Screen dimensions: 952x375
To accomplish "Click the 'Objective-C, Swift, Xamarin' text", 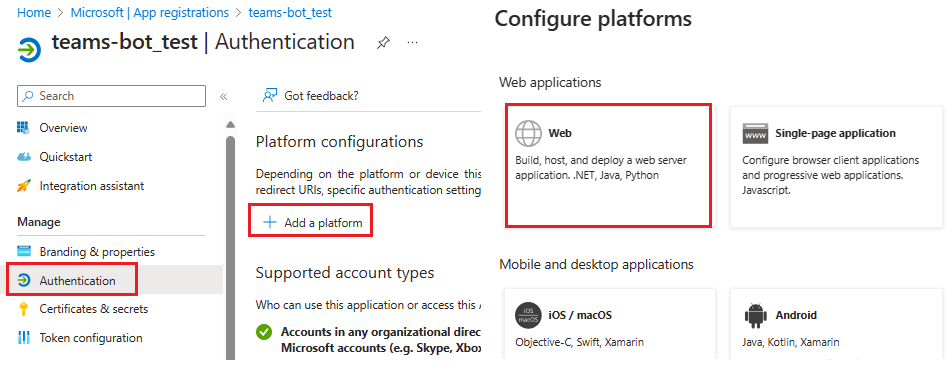I will 579,342.
